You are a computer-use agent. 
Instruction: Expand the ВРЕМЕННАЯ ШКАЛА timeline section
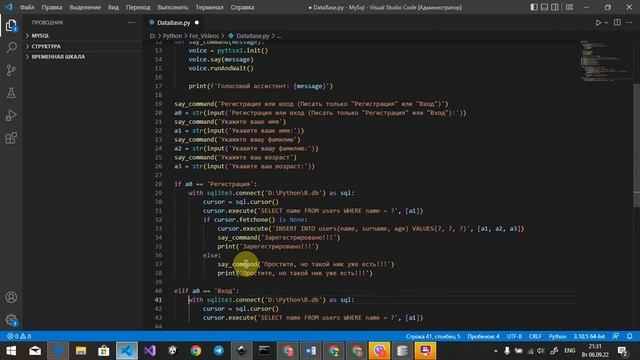58,57
